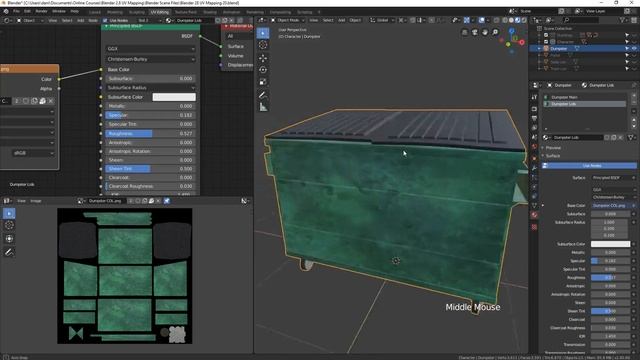Image resolution: width=640 pixels, height=360 pixels.
Task: Open the Texture properties tab icon
Action: click(x=534, y=227)
